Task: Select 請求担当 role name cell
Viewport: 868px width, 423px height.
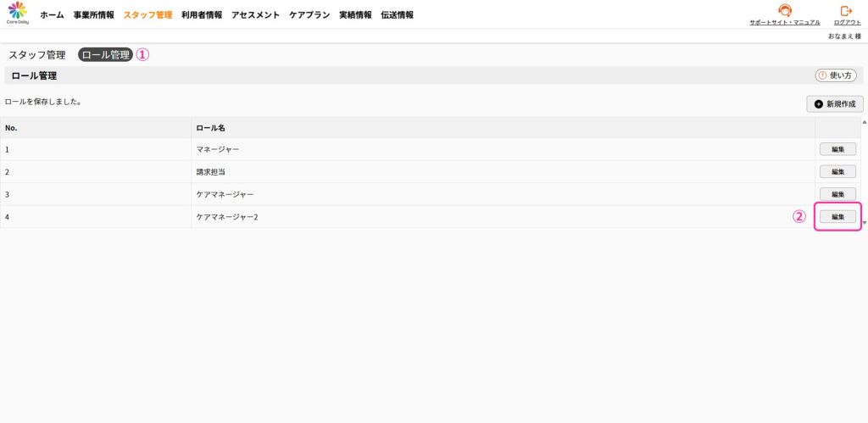Action: point(504,172)
